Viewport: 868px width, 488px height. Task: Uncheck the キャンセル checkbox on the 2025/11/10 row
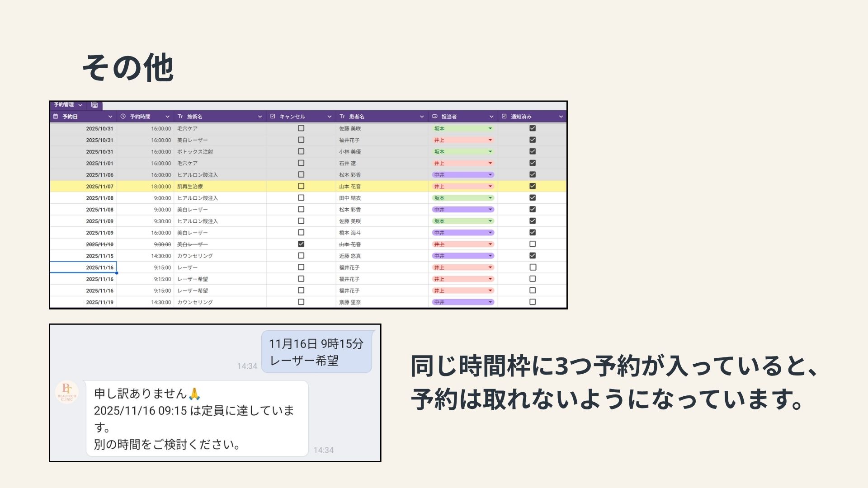click(x=301, y=244)
